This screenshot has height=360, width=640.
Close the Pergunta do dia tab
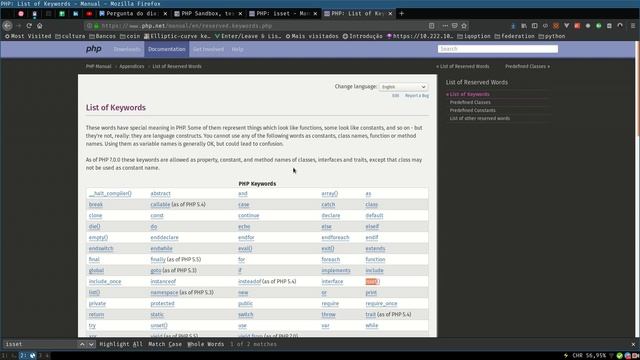tap(165, 13)
